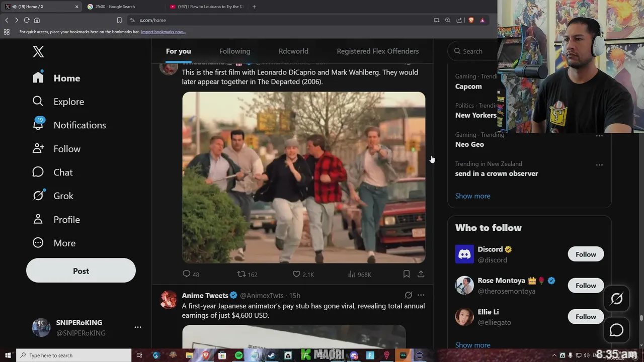Switch to For you tab

179,51
